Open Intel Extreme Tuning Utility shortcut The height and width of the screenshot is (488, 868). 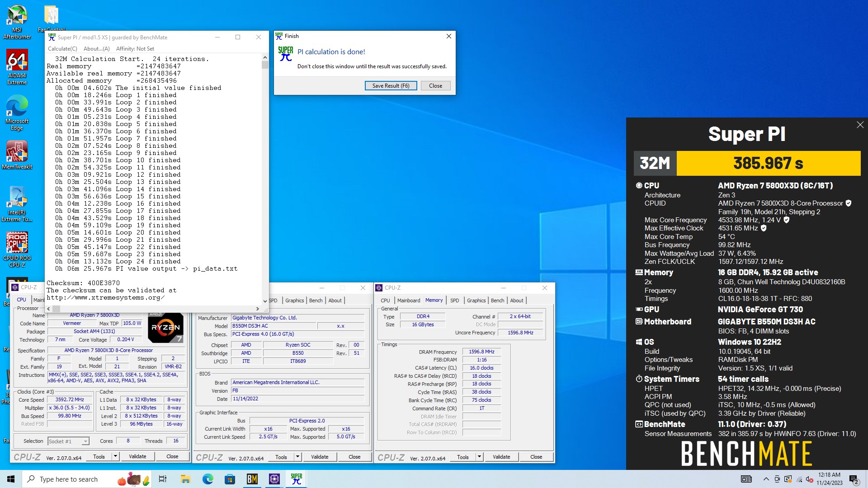[x=17, y=204]
